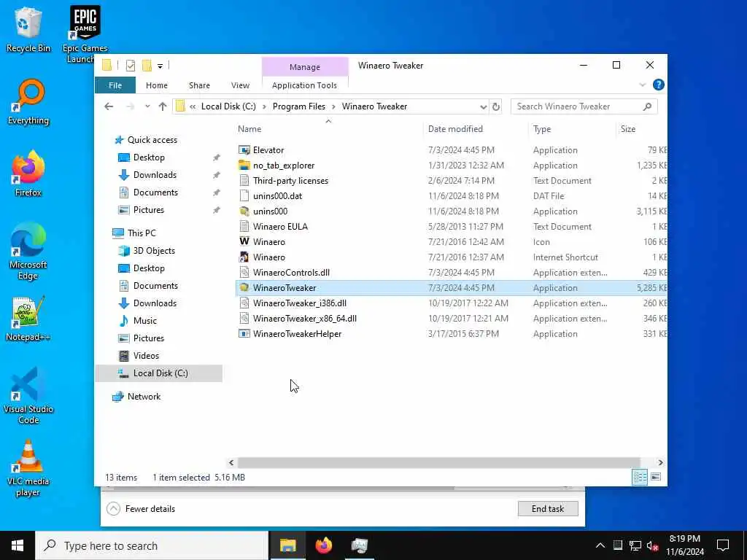Open Visual Studio Code desktop shortcut
This screenshot has width=747, height=560.
pyautogui.click(x=28, y=395)
